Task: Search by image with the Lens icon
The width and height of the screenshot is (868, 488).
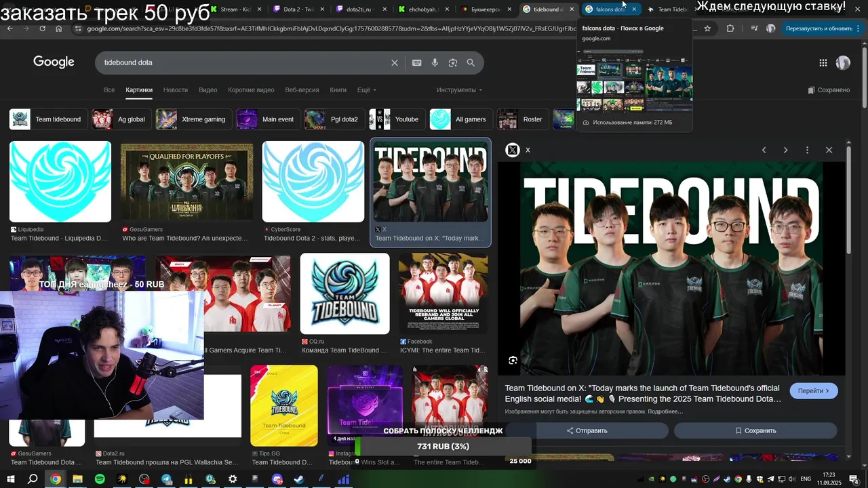Action: pyautogui.click(x=453, y=62)
